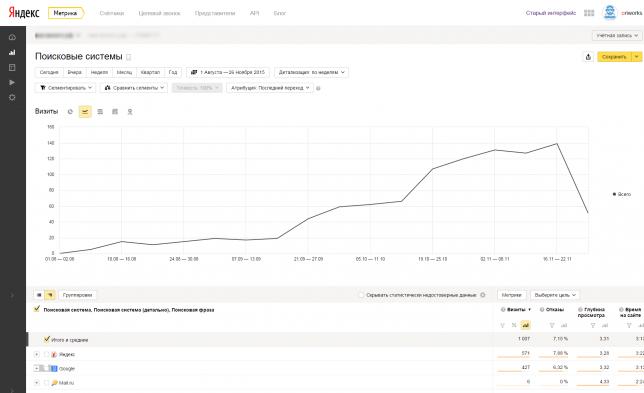Open Webvisor play icon in sidebar
This screenshot has height=393, width=644.
(x=12, y=82)
